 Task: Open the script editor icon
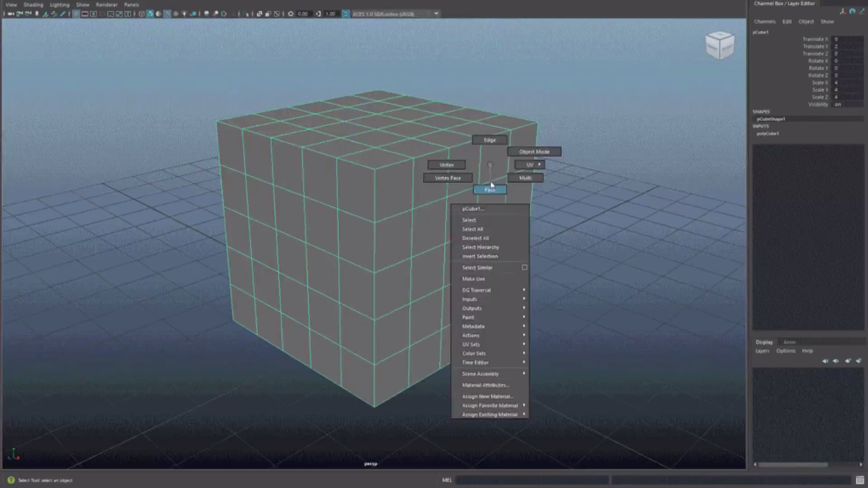click(x=859, y=480)
